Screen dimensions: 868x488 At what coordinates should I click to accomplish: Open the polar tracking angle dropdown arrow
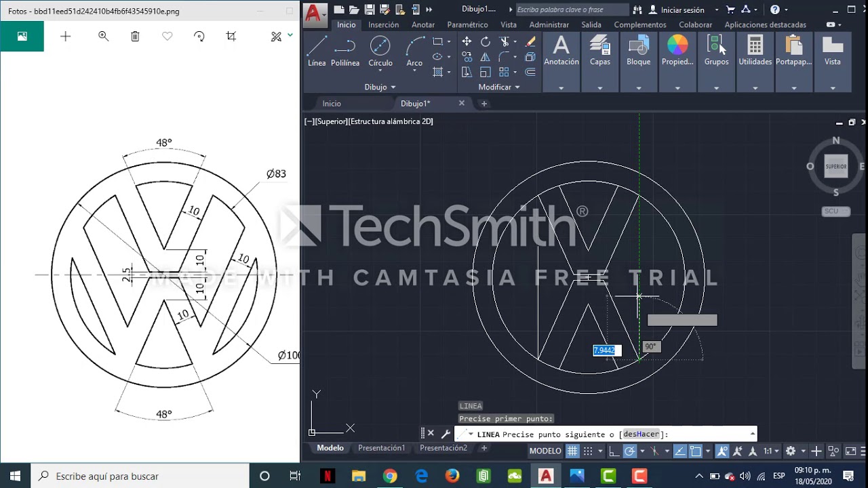point(642,451)
